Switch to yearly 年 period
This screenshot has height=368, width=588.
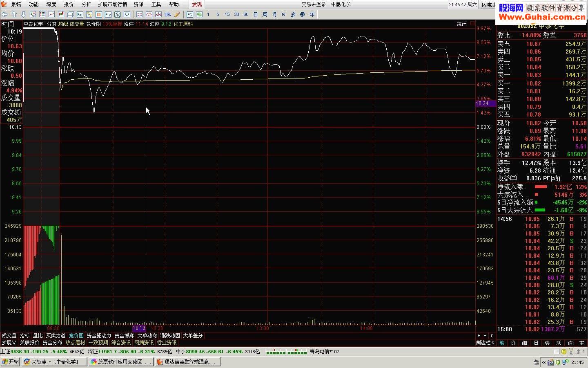[312, 14]
